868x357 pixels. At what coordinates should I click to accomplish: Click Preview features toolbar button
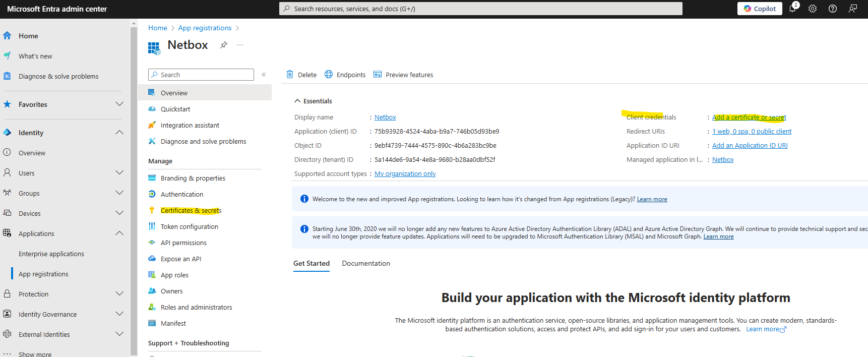point(403,75)
